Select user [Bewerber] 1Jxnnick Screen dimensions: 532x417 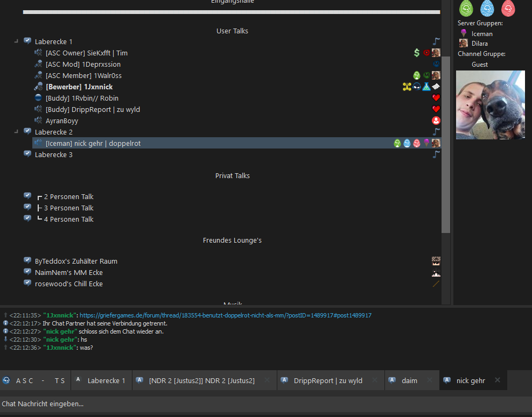pos(79,87)
